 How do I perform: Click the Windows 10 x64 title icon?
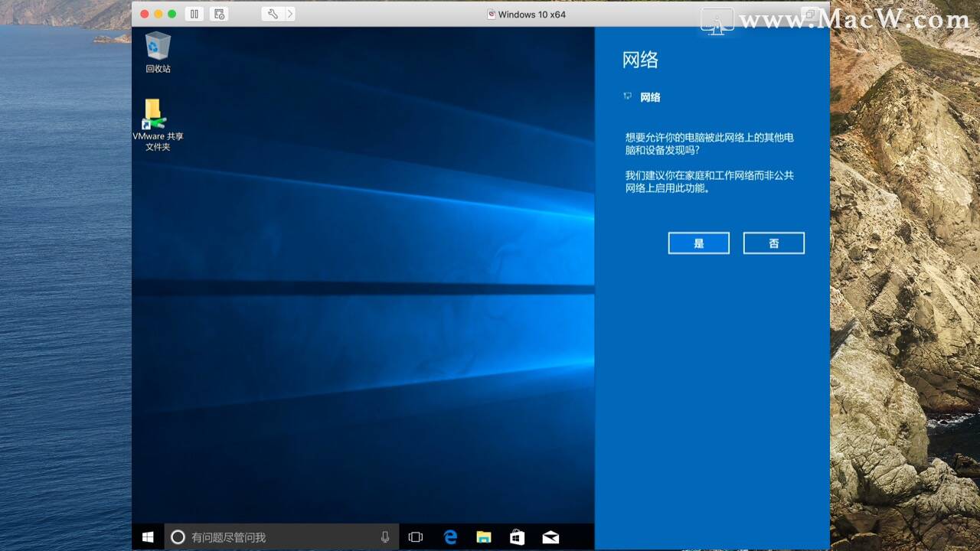coord(492,14)
